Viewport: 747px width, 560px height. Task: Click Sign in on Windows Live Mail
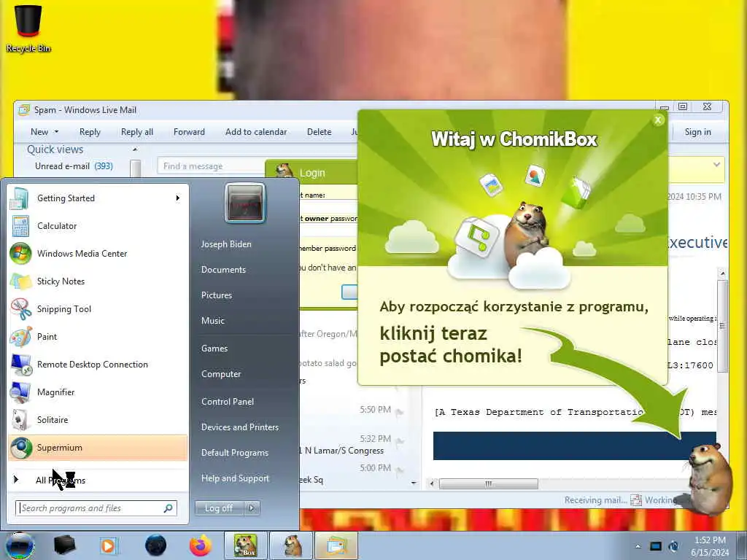pyautogui.click(x=697, y=132)
